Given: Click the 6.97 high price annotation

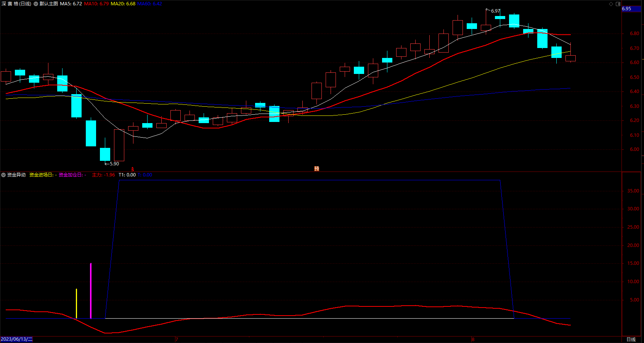Looking at the screenshot, I should coord(496,11).
